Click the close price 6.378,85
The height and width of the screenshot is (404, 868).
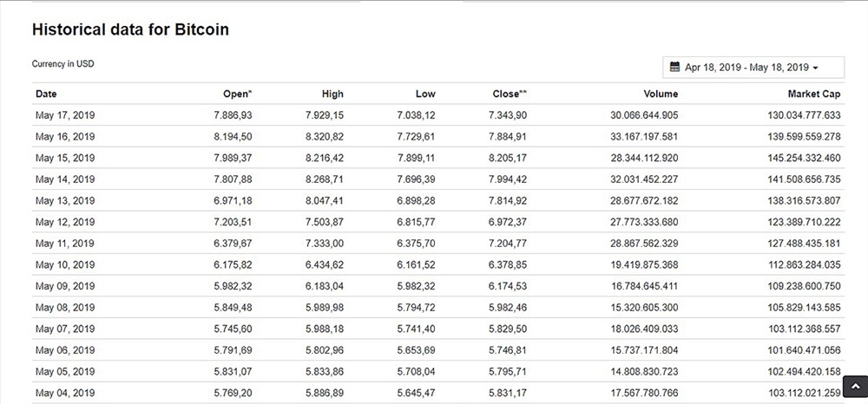coord(508,264)
